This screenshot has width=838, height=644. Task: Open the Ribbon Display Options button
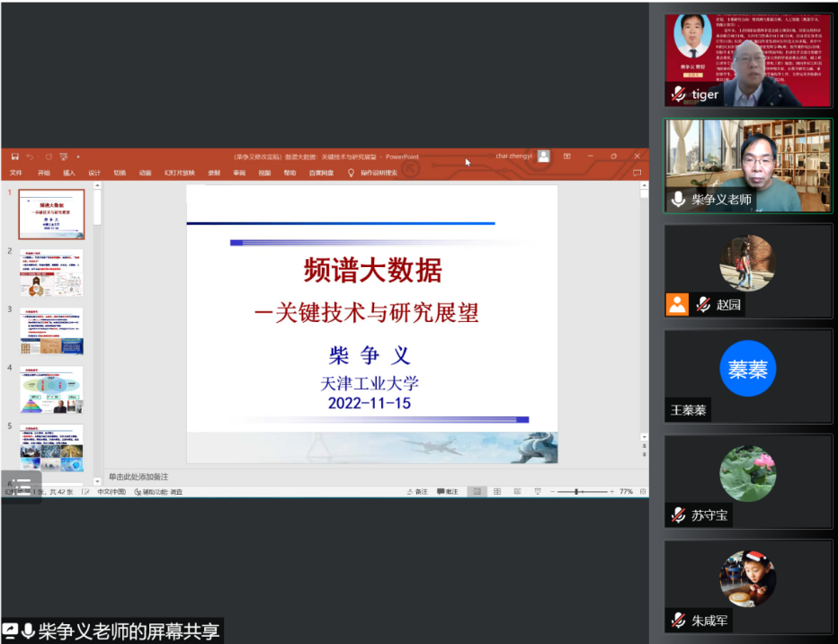567,156
